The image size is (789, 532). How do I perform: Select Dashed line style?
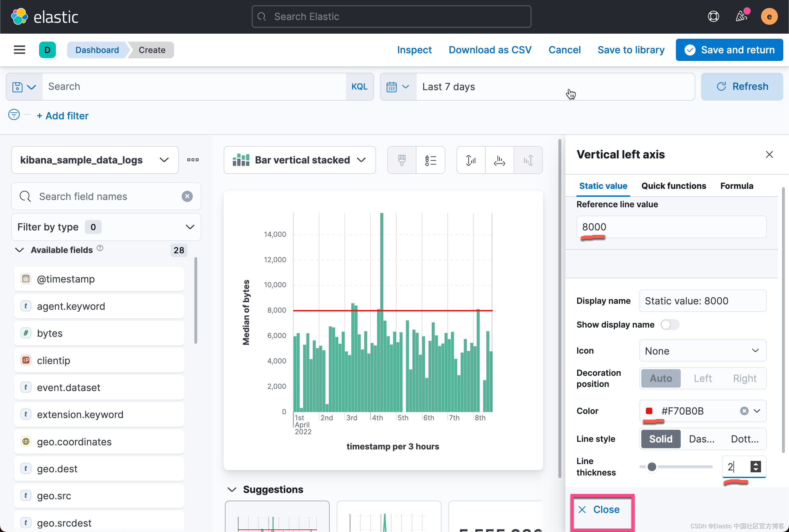[701, 439]
